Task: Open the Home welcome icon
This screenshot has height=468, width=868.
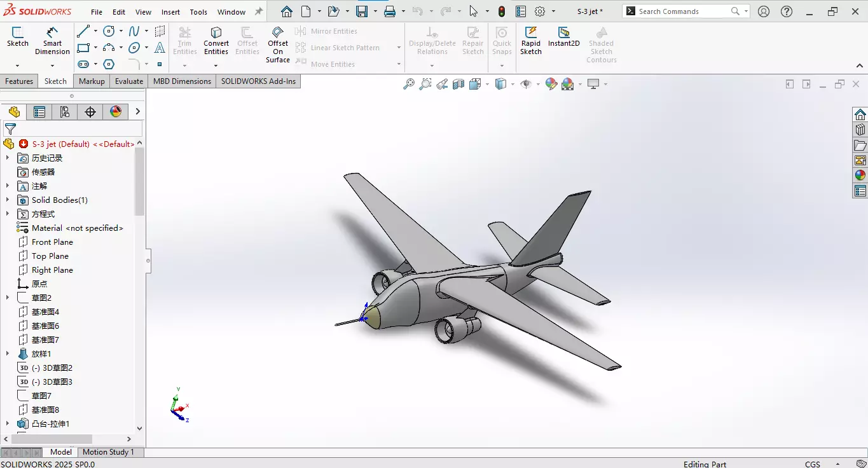Action: (x=287, y=11)
